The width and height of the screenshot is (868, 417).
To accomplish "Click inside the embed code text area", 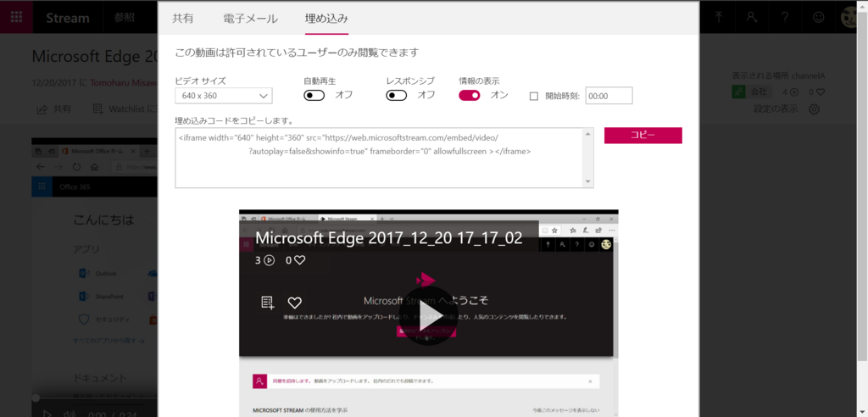I will click(379, 158).
